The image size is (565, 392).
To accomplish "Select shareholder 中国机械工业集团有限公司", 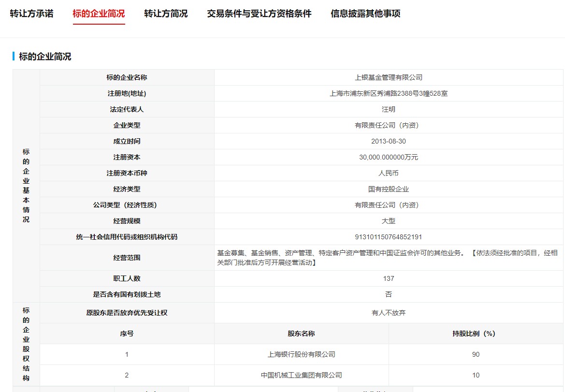I will point(301,375).
